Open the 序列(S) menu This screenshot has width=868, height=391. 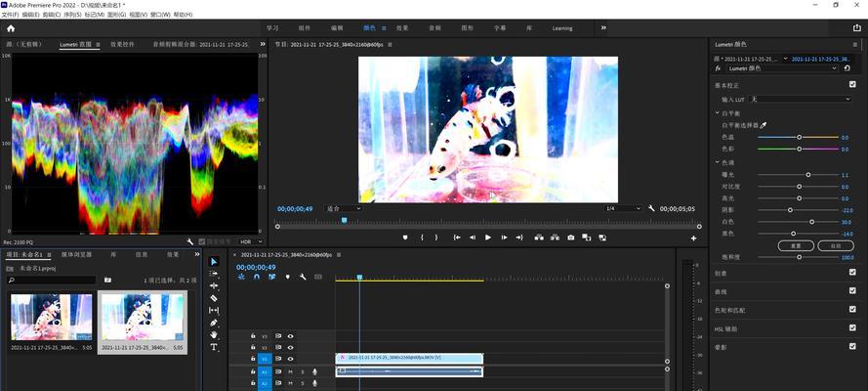[x=73, y=15]
